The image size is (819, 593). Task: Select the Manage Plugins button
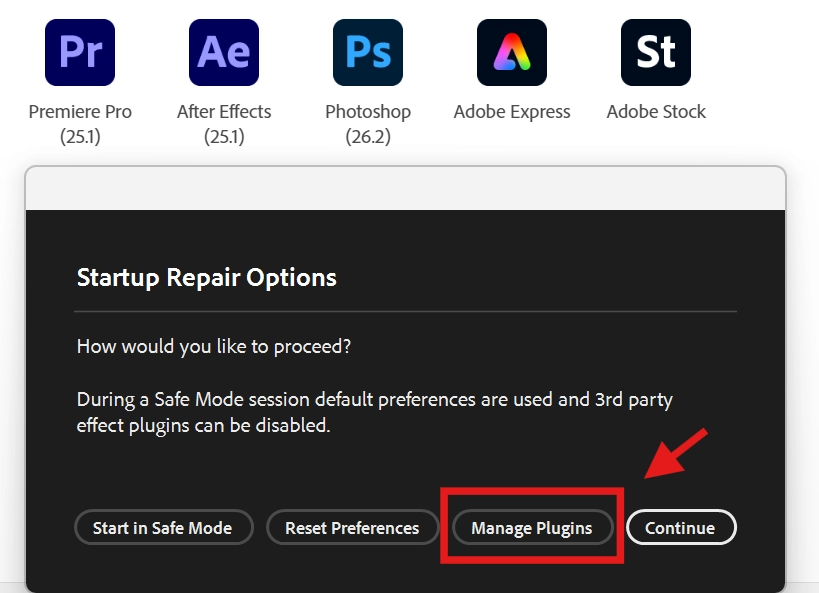[x=532, y=528]
